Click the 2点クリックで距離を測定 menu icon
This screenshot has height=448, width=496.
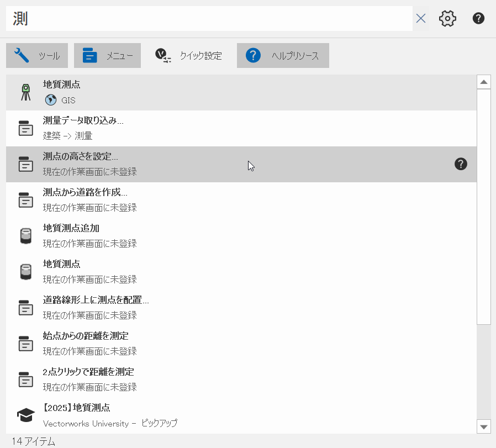pos(25,380)
